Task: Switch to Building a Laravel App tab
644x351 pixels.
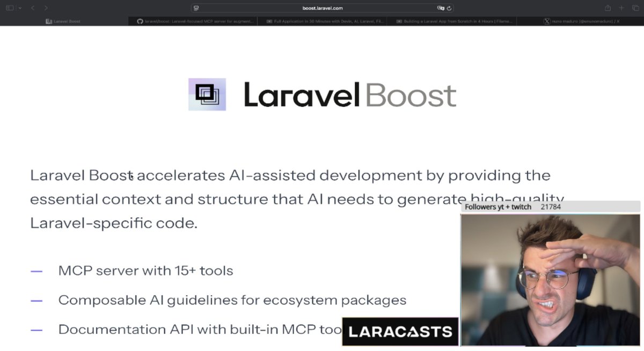Action: point(451,21)
